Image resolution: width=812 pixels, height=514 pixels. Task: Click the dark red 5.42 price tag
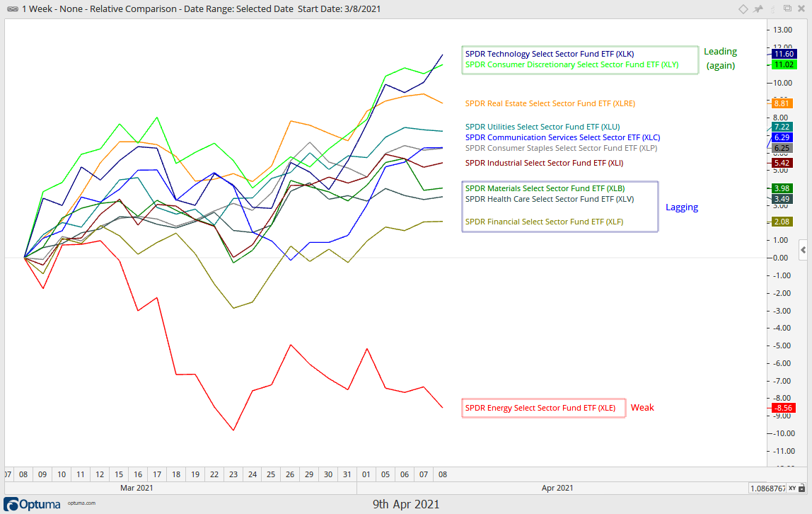pyautogui.click(x=782, y=164)
